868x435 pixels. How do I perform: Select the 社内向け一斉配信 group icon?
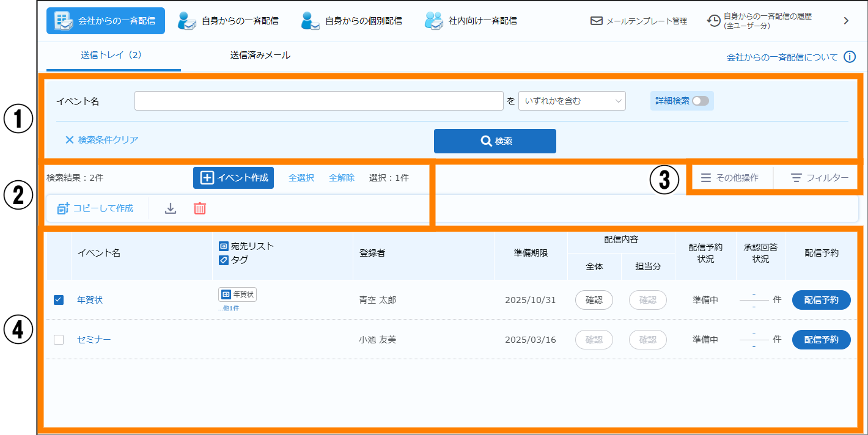click(434, 21)
